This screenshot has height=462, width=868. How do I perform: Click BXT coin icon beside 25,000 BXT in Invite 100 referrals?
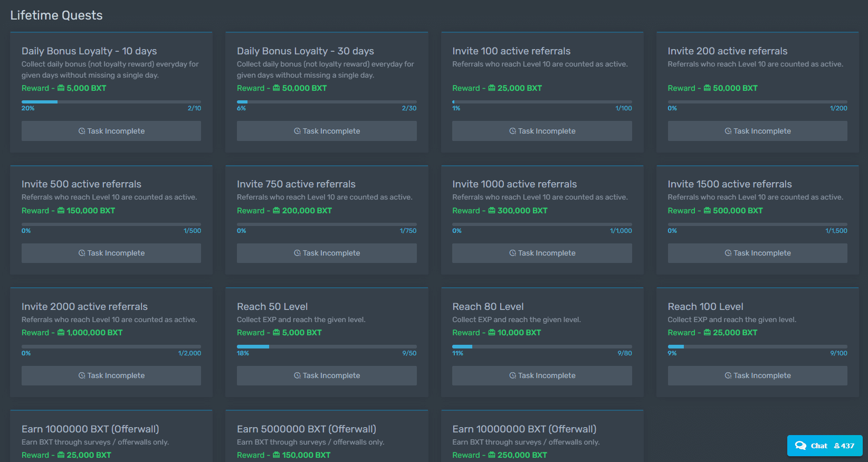[492, 88]
